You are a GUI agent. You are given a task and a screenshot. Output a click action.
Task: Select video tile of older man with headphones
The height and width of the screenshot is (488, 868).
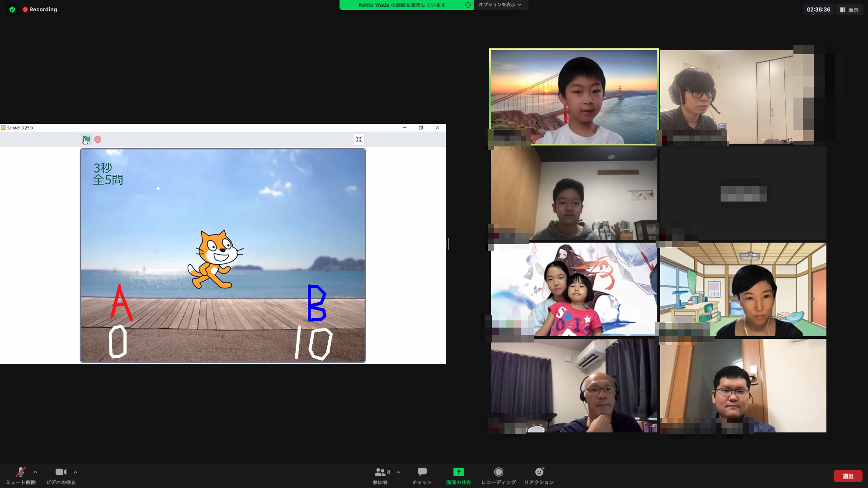(x=574, y=385)
